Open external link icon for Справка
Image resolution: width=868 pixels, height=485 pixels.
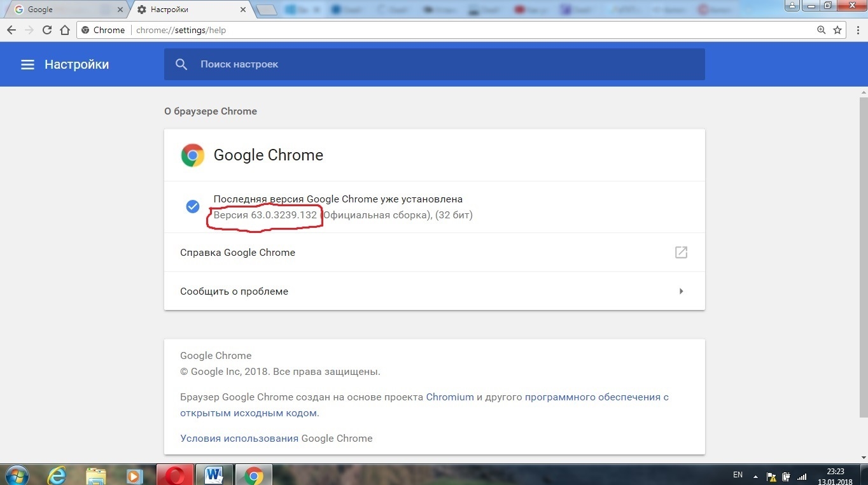point(681,252)
